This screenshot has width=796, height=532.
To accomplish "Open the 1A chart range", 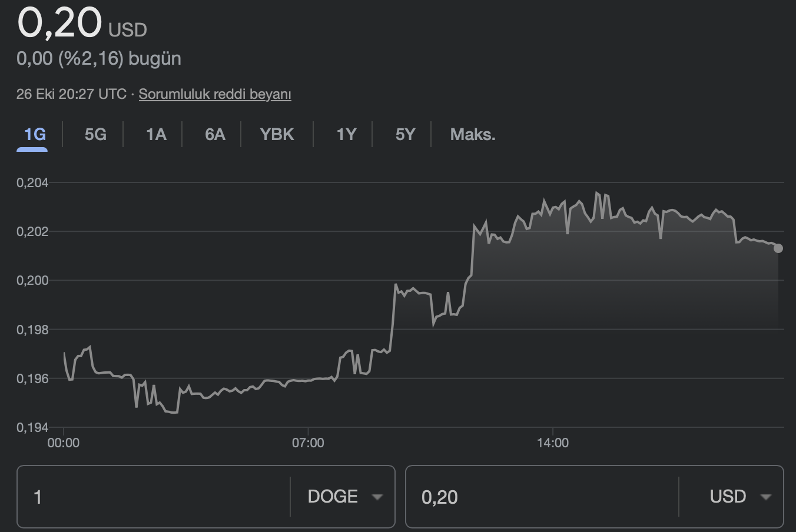I will tap(155, 135).
